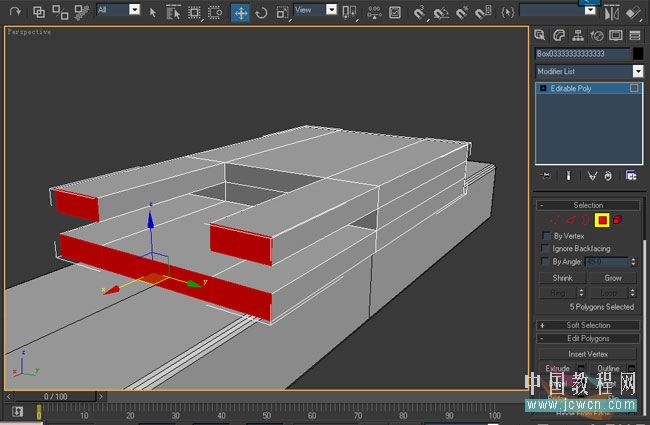Click the Mirror tool icon
This screenshot has height=425, width=650.
(x=611, y=13)
